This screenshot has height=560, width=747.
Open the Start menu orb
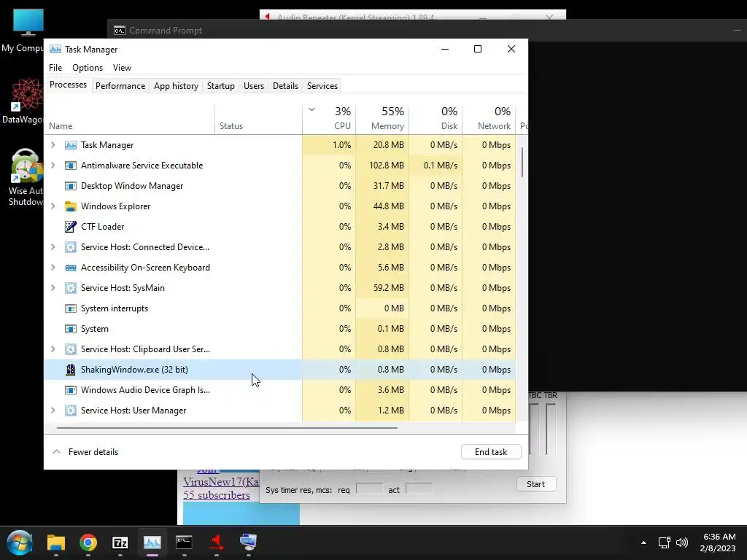tap(19, 542)
